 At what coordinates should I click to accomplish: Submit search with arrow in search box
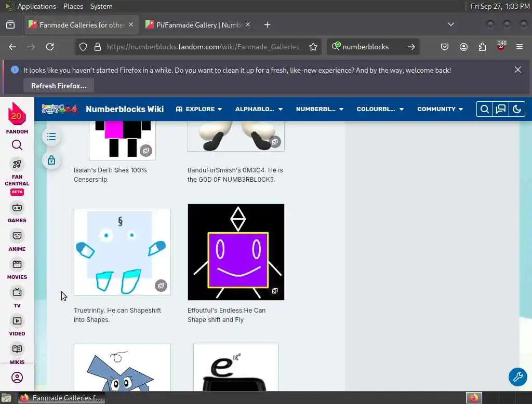[411, 47]
